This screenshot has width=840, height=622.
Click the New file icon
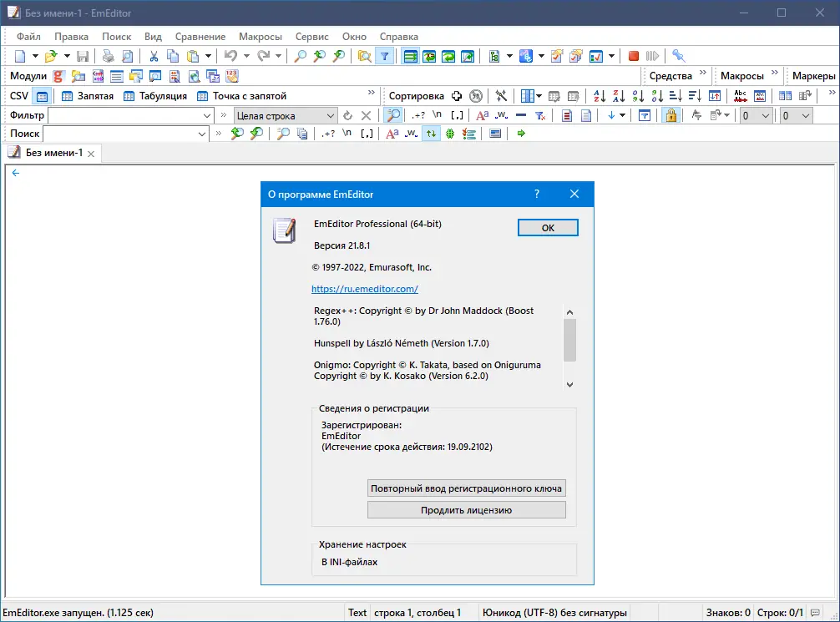(20, 56)
